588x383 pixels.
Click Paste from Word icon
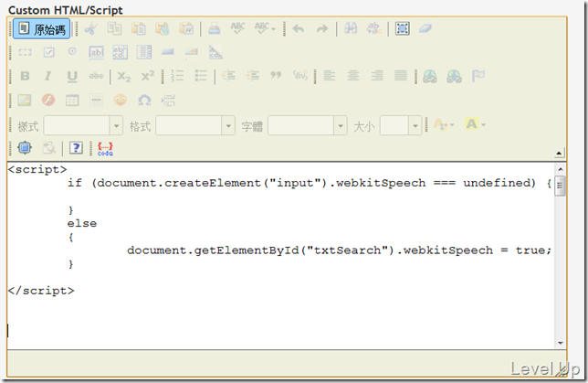tap(186, 28)
